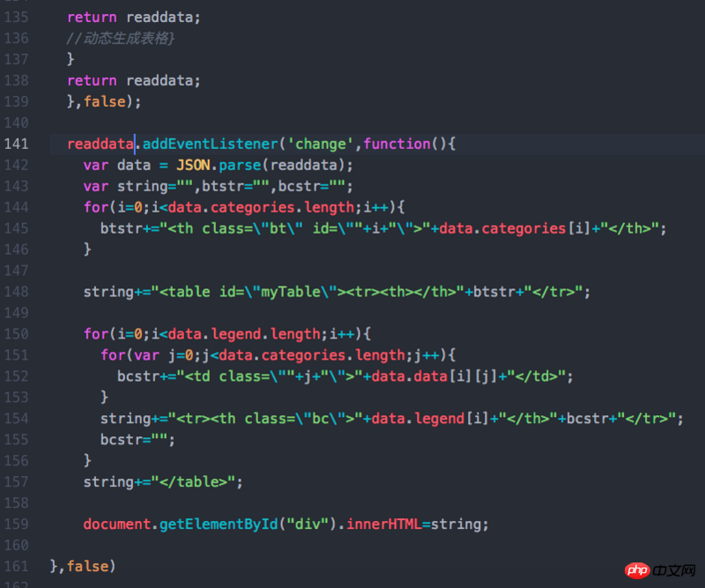Click line number 159 in gutter
Screen dimensions: 705x588
16,525
